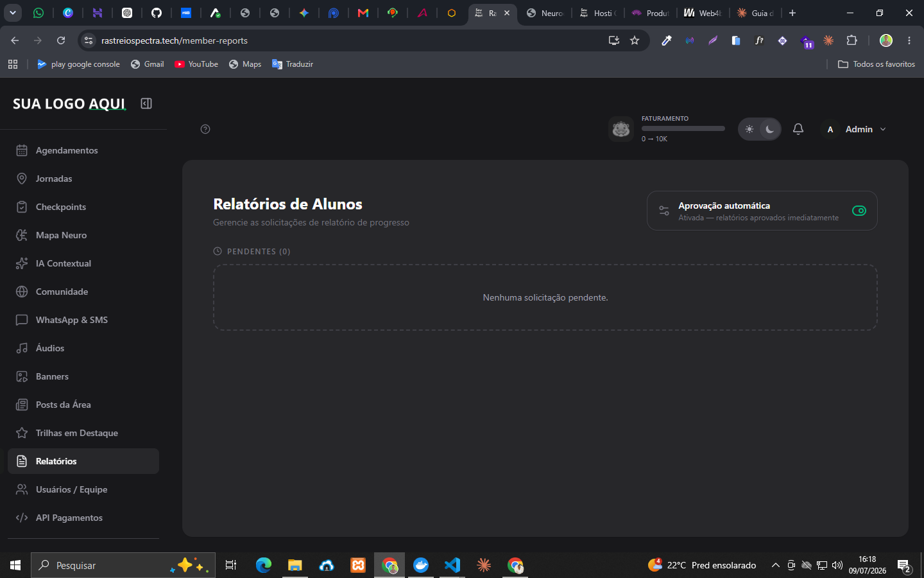
Task: Open Comunidade section
Action: [83, 292]
